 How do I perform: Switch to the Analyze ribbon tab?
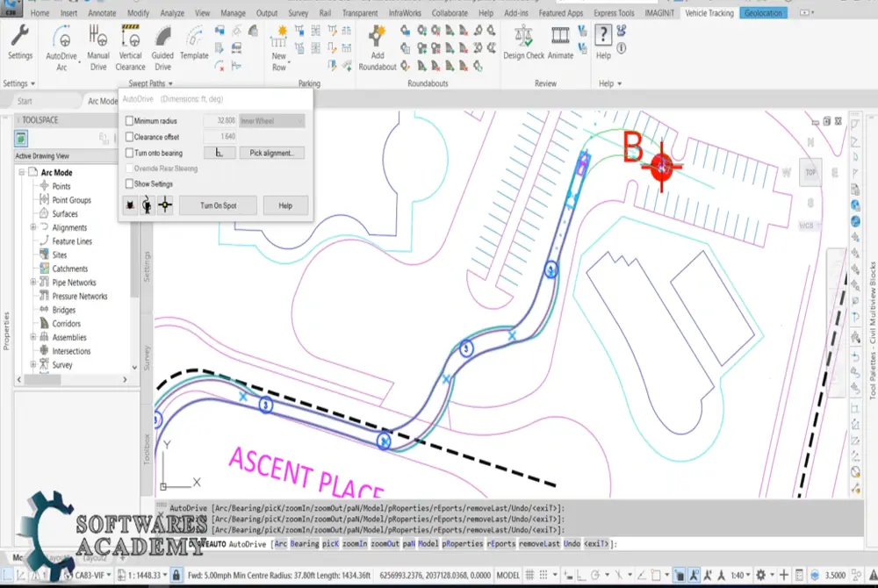coord(172,13)
